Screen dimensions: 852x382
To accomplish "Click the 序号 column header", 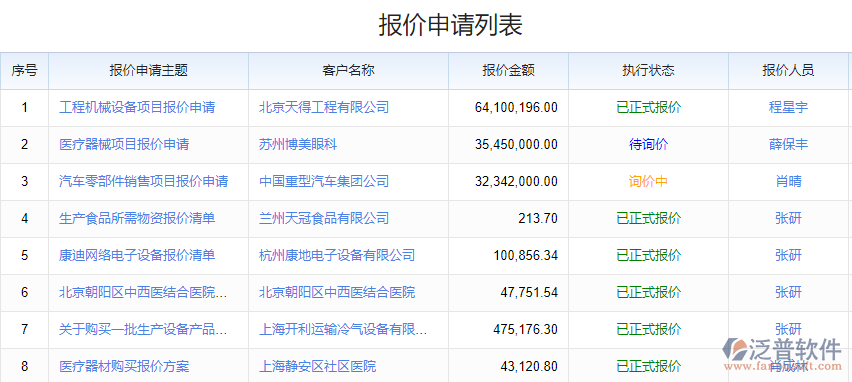I will [24, 71].
